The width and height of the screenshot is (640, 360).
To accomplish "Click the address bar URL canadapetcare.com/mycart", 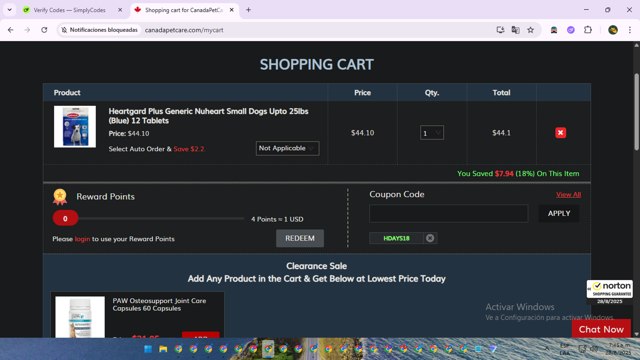I will (x=184, y=30).
